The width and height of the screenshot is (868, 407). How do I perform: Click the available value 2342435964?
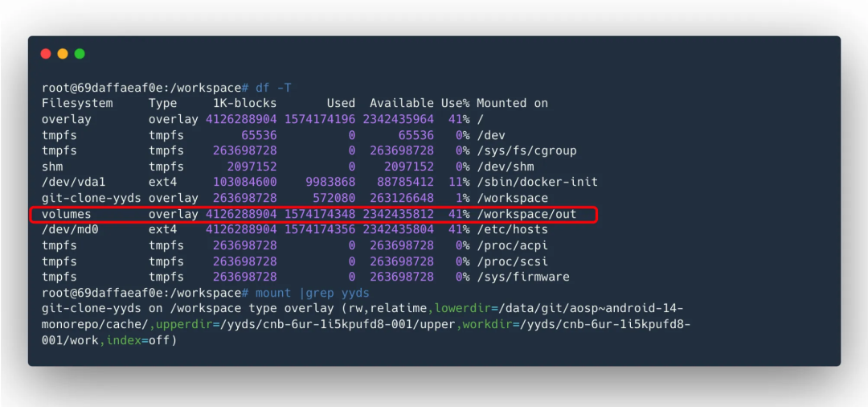(x=399, y=119)
